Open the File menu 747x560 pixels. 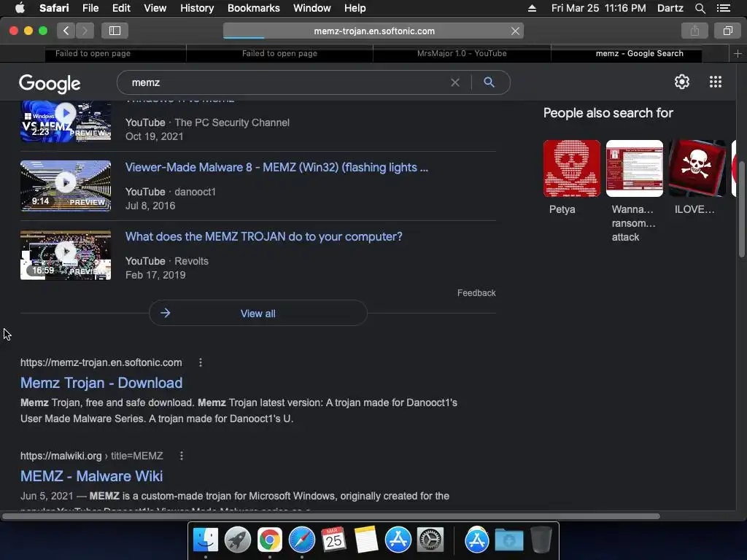point(90,8)
